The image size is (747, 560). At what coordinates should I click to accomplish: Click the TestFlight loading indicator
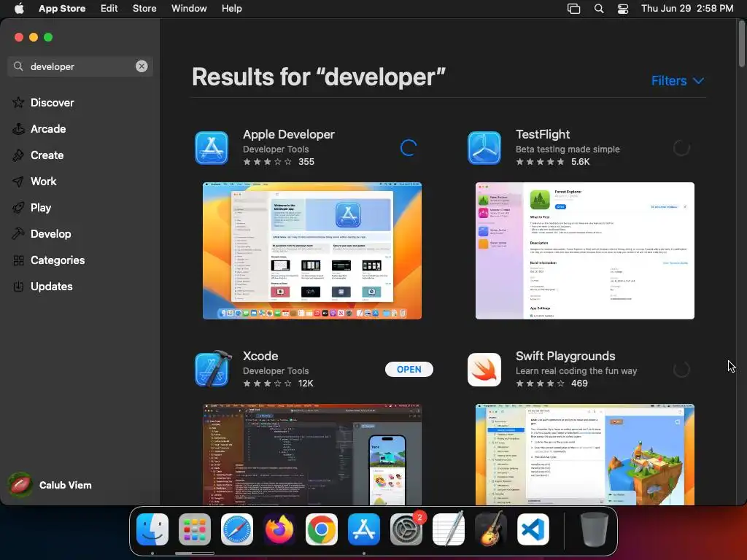pos(681,148)
